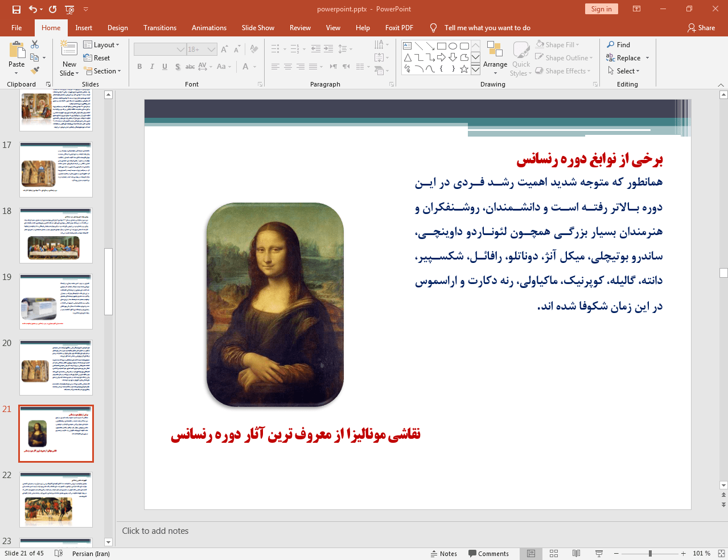Click the Reset slide button
The height and width of the screenshot is (560, 728).
click(x=97, y=58)
